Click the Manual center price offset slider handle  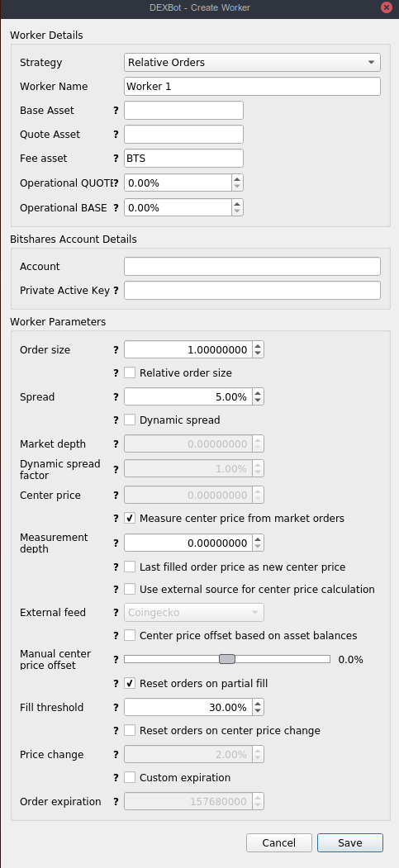tap(227, 659)
